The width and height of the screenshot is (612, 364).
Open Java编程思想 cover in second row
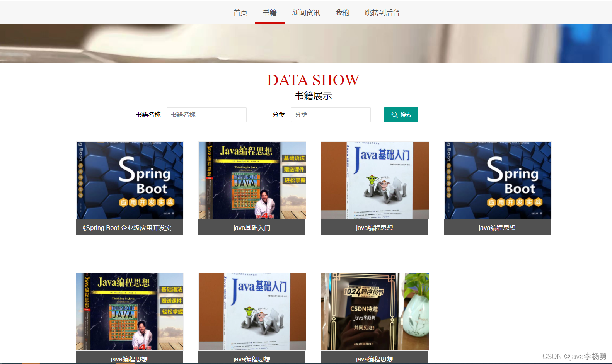click(130, 312)
